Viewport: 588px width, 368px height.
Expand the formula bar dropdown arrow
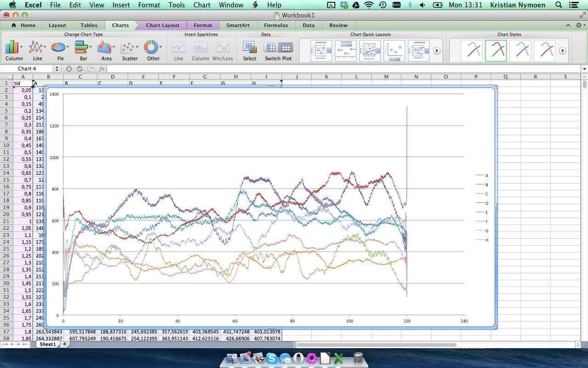coord(584,69)
